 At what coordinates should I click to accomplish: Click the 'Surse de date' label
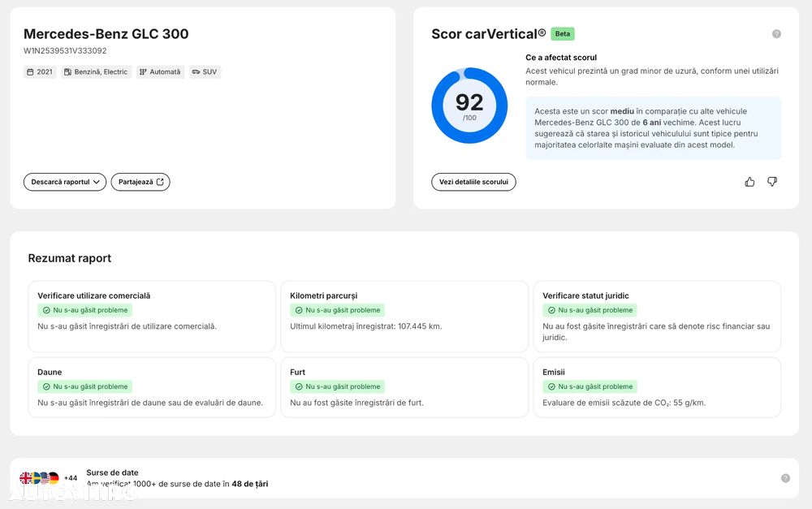tap(112, 472)
